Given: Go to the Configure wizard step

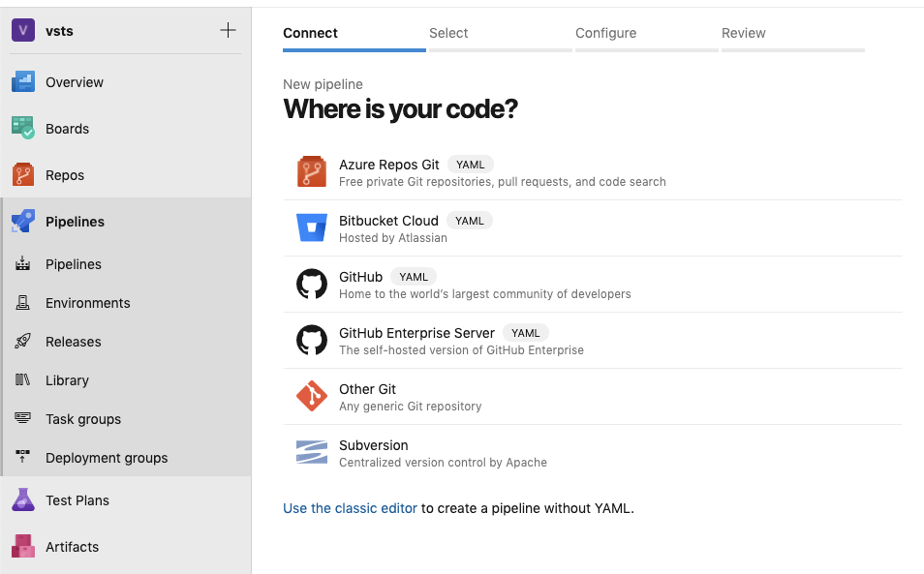Looking at the screenshot, I should (x=605, y=34).
